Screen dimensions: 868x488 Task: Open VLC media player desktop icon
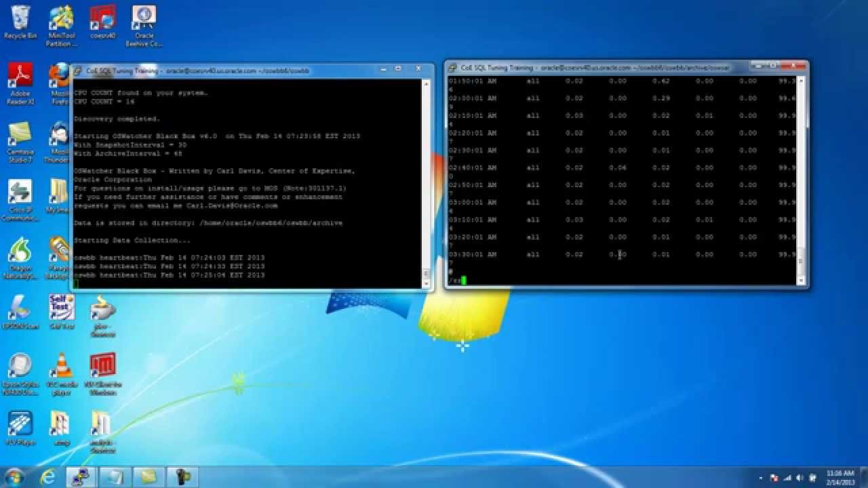tap(61, 374)
